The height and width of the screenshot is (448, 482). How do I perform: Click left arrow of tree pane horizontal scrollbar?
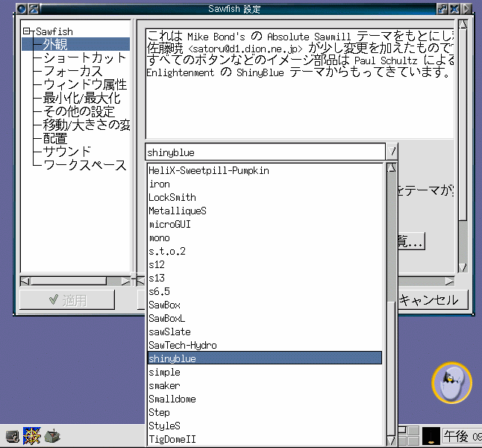(25, 281)
